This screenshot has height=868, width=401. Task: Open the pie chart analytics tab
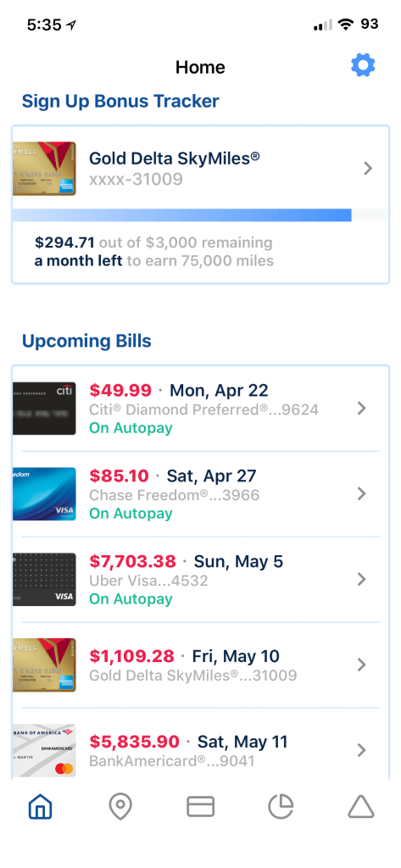[281, 807]
